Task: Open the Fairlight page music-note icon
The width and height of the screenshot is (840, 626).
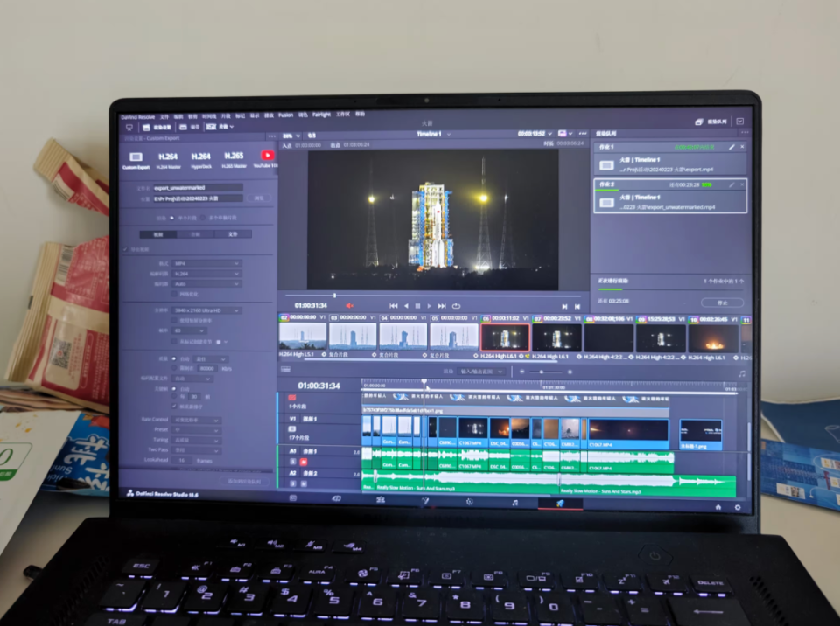Action: pos(514,503)
